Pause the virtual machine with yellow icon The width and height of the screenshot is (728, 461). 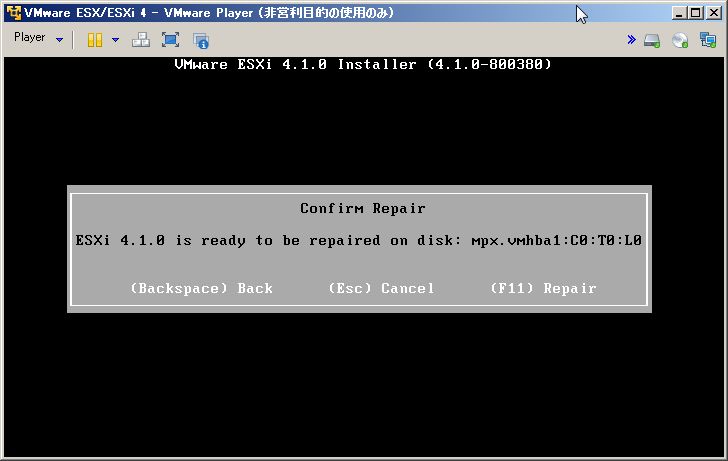(x=95, y=40)
